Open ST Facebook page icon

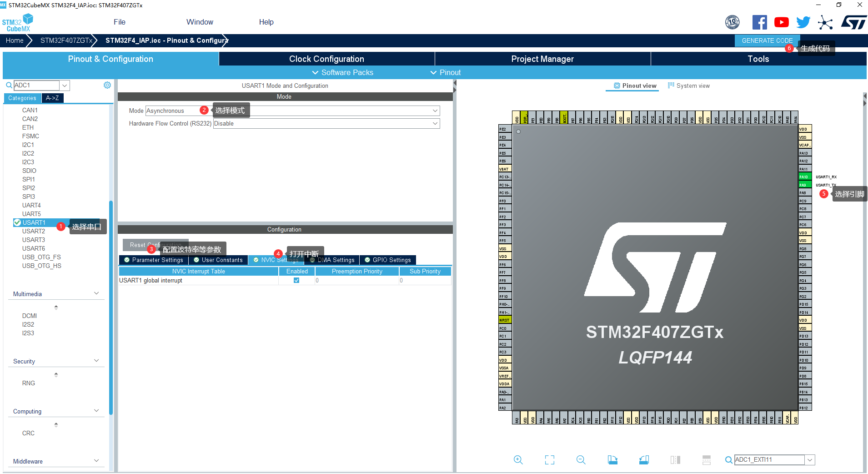[759, 22]
